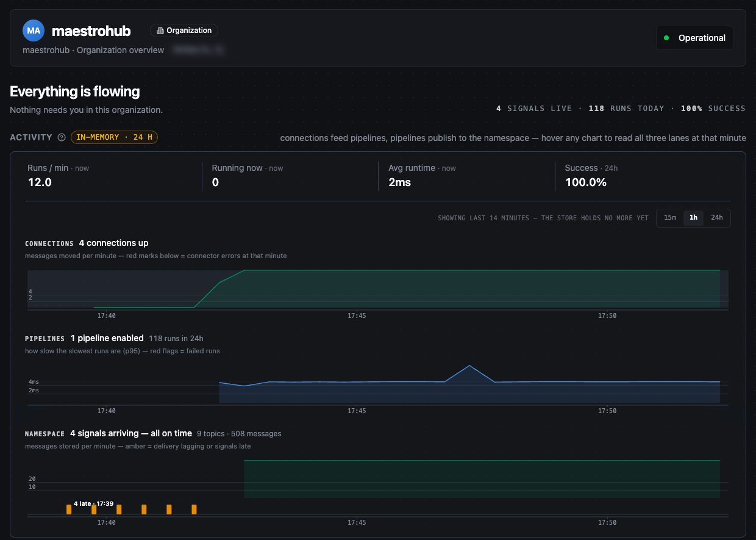Click the 'SHOWING LAST 14 MINUTES' notice
This screenshot has width=756, height=540.
[543, 218]
